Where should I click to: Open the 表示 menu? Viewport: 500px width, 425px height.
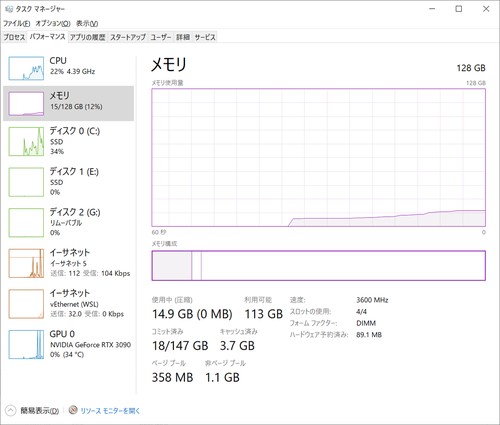tap(87, 23)
